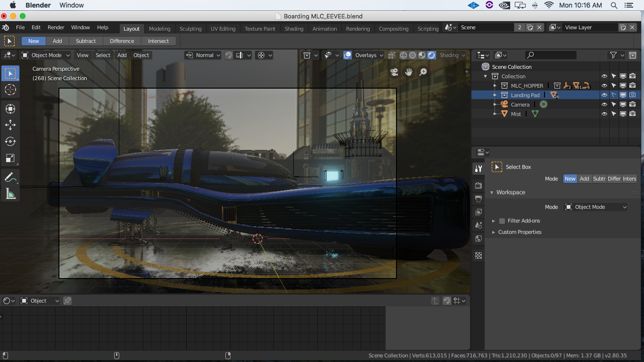Click the Subtract selection mode button
644x362 pixels.
[x=86, y=41]
